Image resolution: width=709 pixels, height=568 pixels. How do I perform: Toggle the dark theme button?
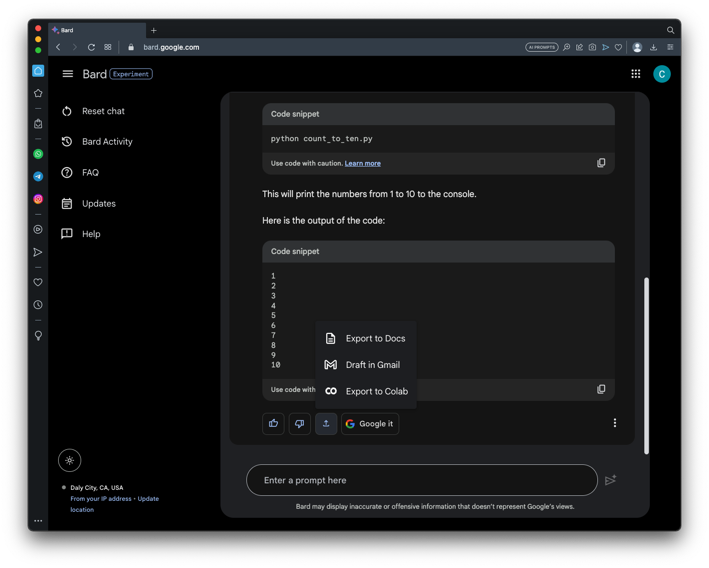click(x=70, y=460)
